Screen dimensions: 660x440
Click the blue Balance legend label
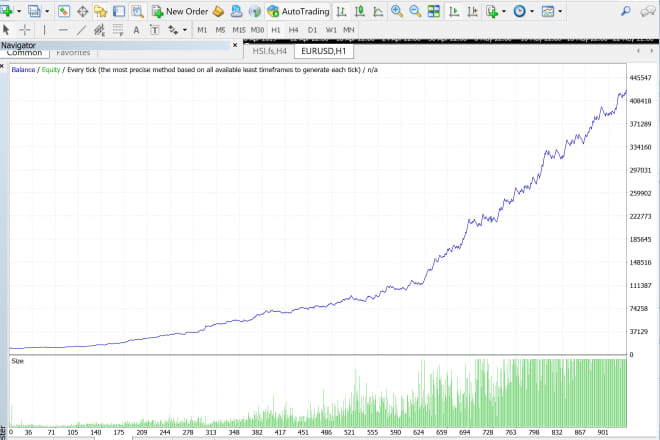[x=23, y=70]
